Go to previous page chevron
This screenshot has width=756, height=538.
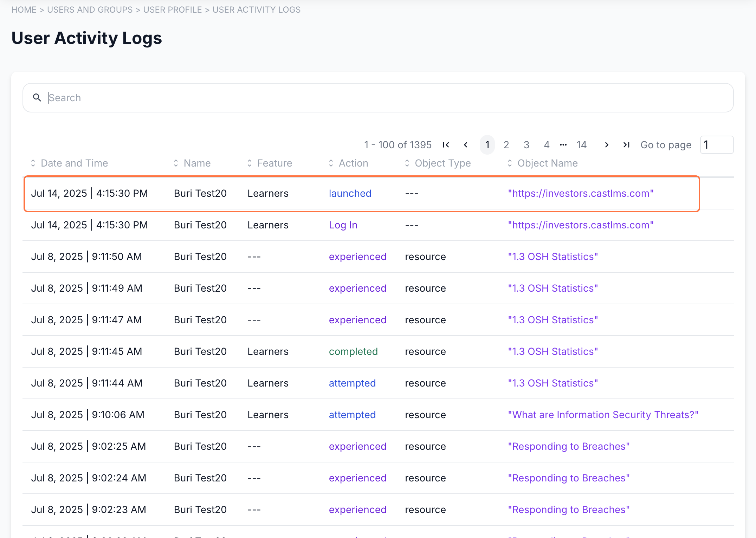click(466, 145)
